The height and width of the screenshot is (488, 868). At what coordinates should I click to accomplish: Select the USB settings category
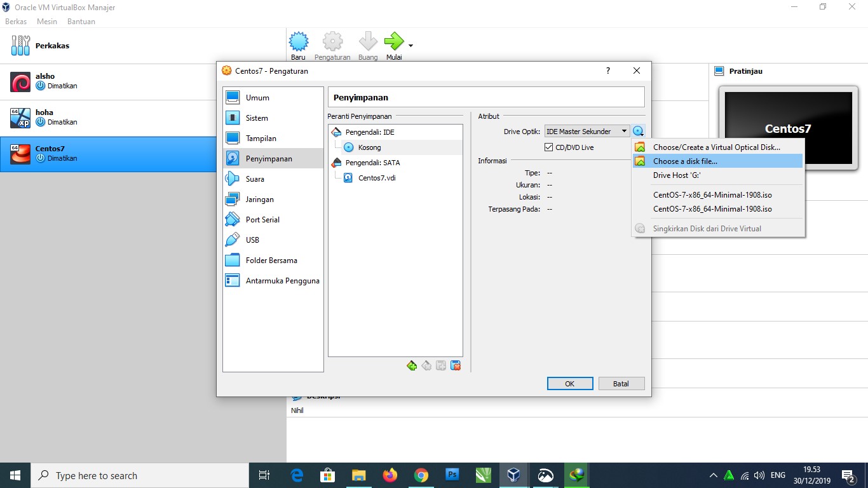pos(252,240)
